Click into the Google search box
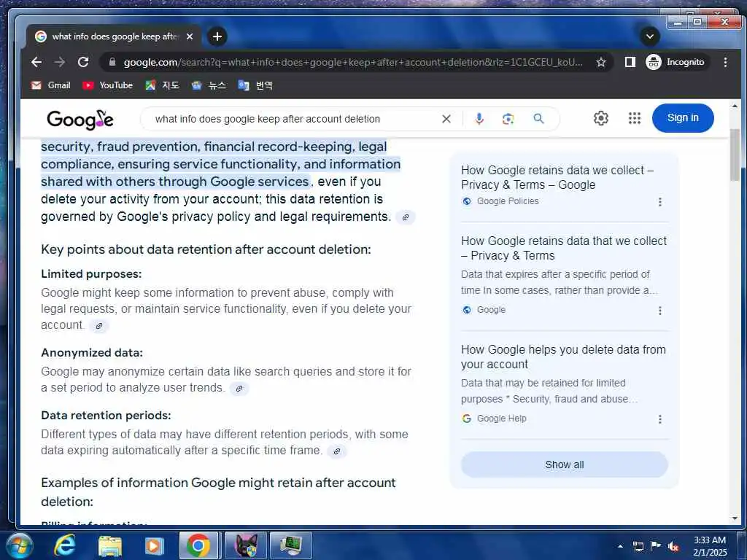The image size is (747, 560). (x=290, y=119)
